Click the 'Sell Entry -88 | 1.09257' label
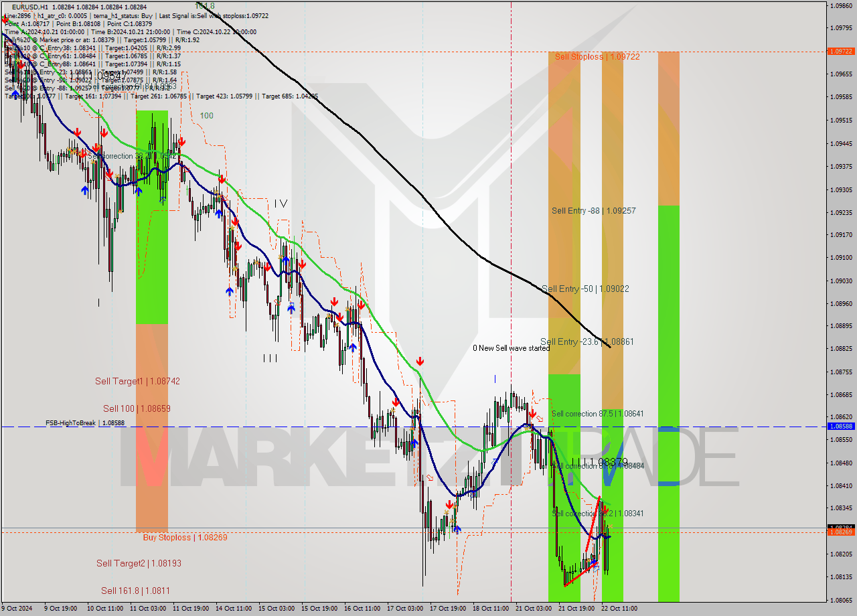Image resolution: width=857 pixels, height=616 pixels. click(593, 211)
